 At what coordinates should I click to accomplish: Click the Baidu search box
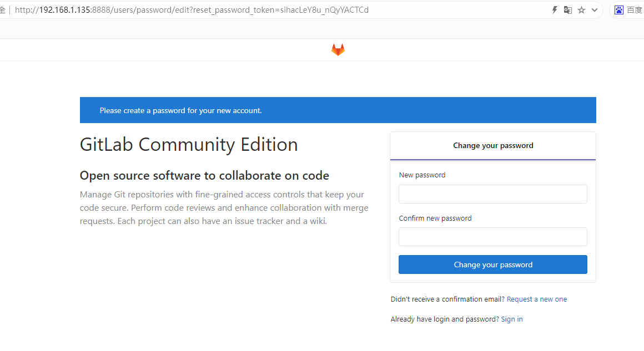(634, 10)
